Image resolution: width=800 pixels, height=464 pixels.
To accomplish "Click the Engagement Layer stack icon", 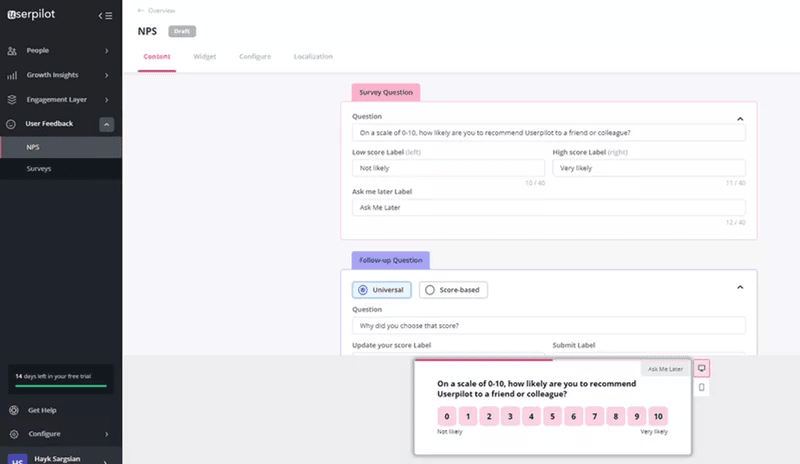I will (x=12, y=100).
